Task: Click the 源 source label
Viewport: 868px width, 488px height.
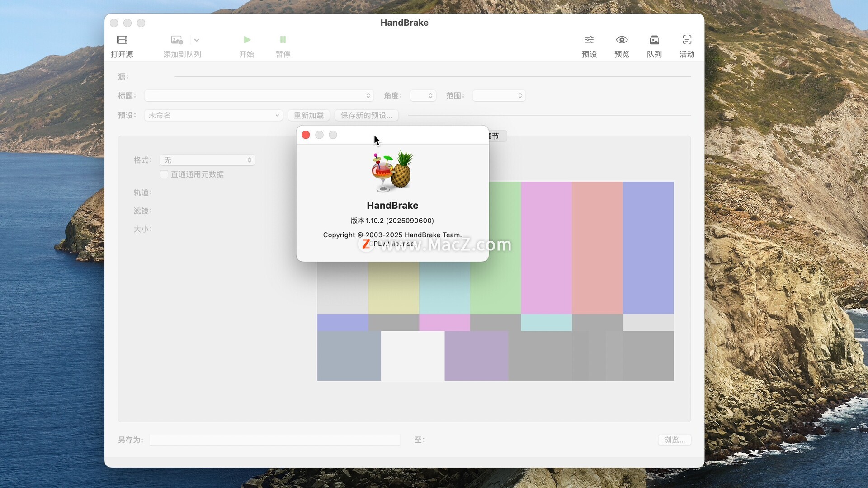Action: [x=123, y=77]
